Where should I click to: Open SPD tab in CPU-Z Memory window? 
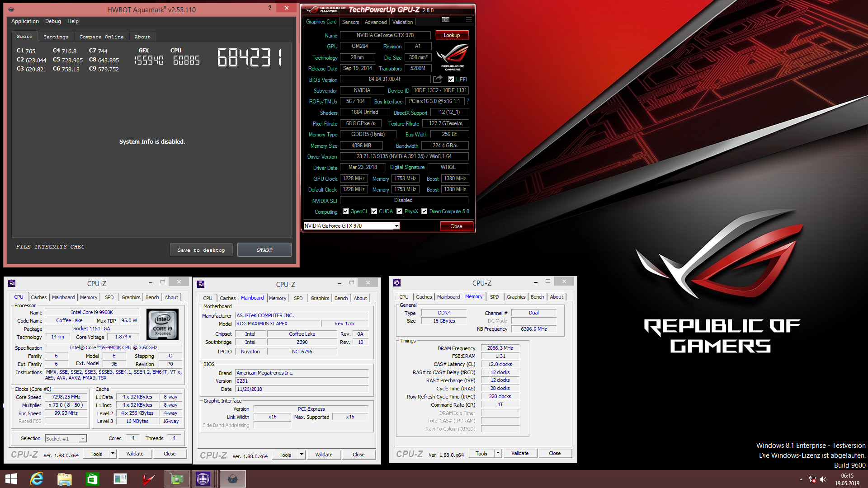[495, 297]
